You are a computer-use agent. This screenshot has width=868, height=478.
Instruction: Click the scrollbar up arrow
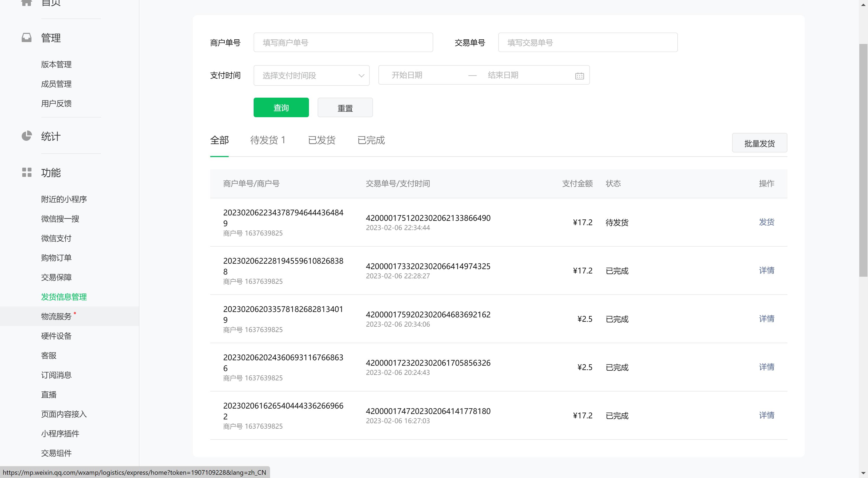(863, 5)
